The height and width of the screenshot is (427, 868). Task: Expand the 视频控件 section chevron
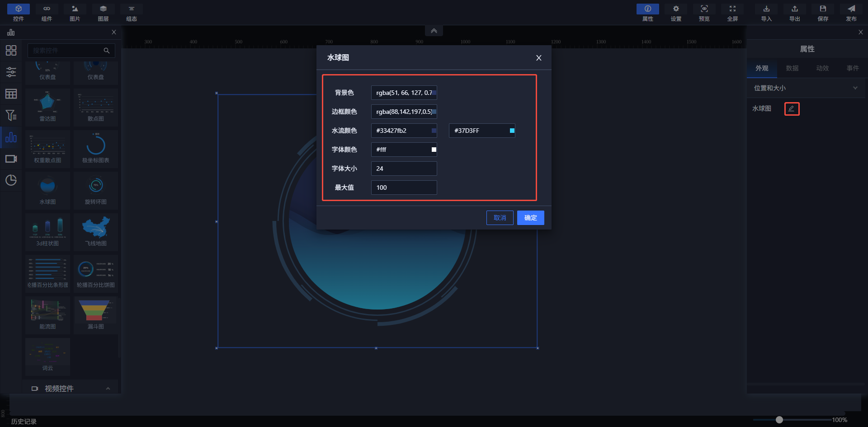108,389
